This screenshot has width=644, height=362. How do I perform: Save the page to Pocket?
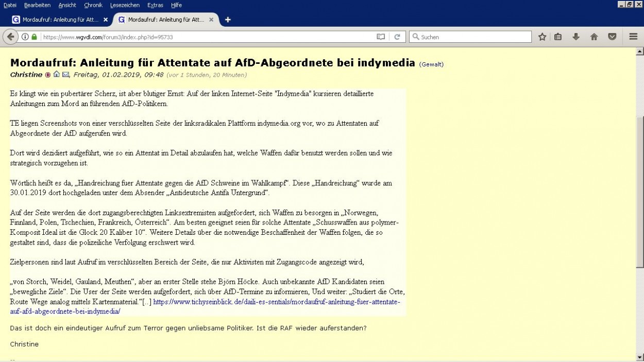pyautogui.click(x=612, y=37)
